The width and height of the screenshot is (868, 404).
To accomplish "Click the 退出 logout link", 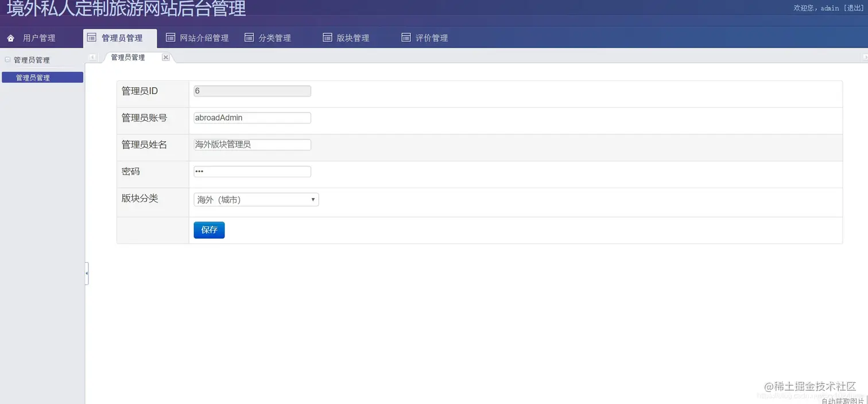I will [x=853, y=8].
